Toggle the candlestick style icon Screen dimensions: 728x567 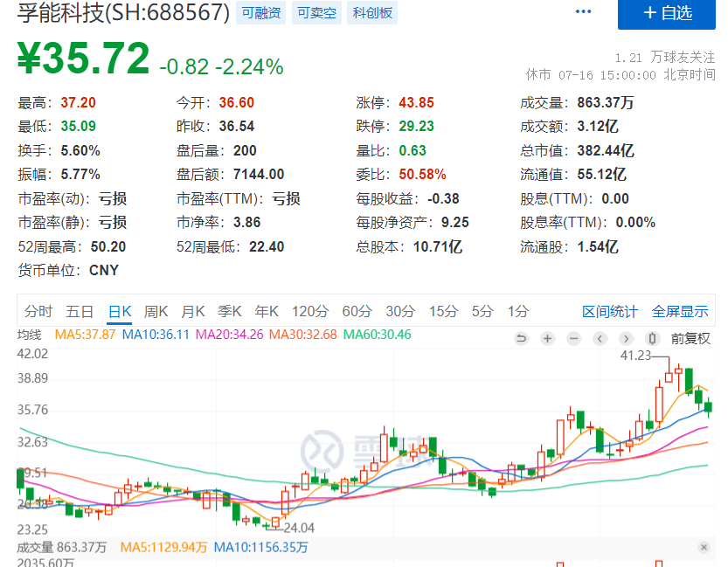[652, 339]
